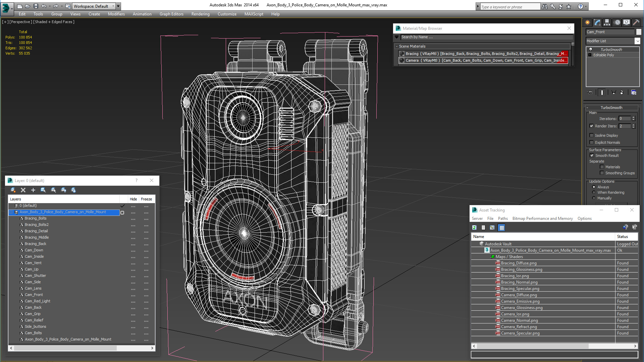Delete highlighted layer with X icon

(23, 190)
